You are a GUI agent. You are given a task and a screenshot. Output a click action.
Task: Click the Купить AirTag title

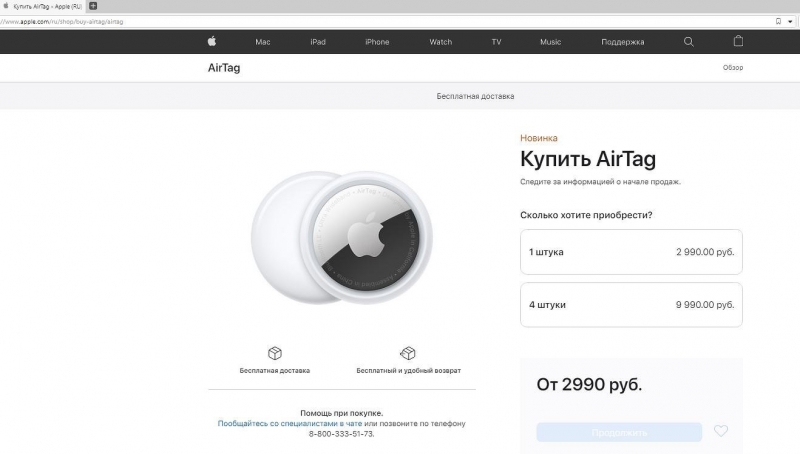pyautogui.click(x=588, y=159)
